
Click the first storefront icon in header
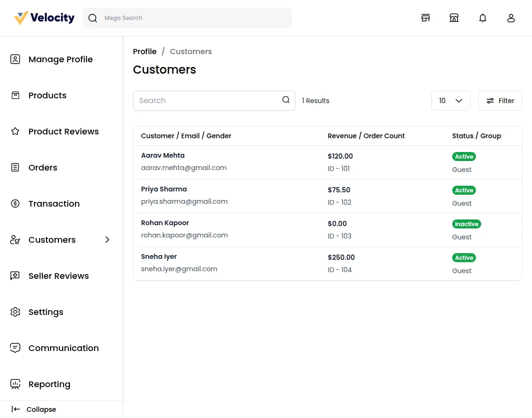[x=426, y=18]
